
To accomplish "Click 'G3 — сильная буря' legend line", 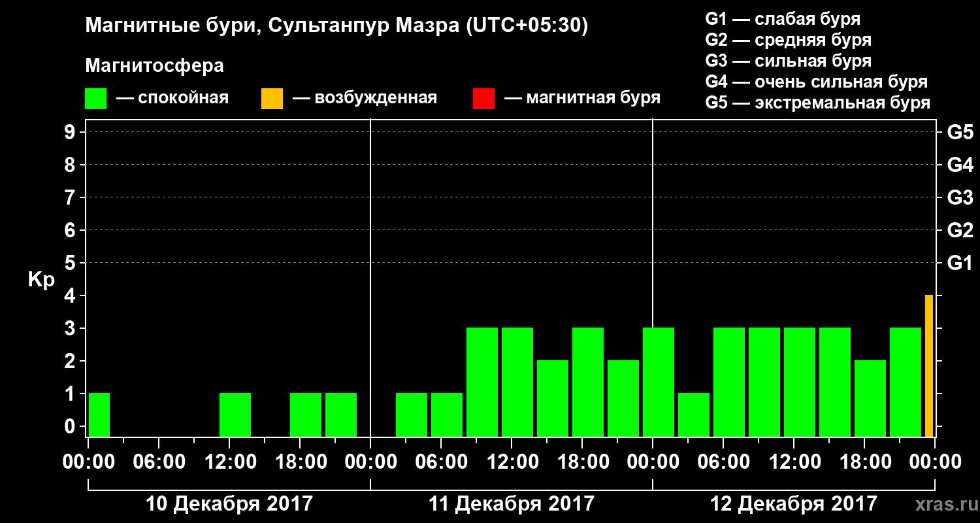I will (788, 61).
